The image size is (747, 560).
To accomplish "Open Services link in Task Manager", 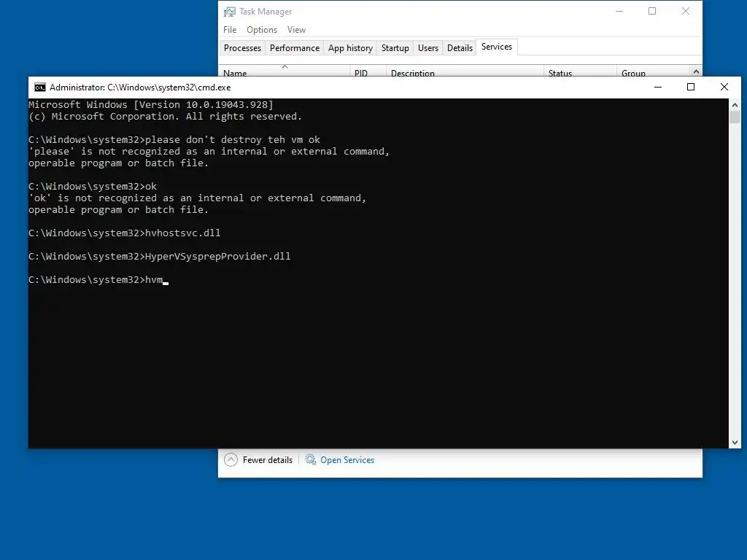I will [347, 460].
